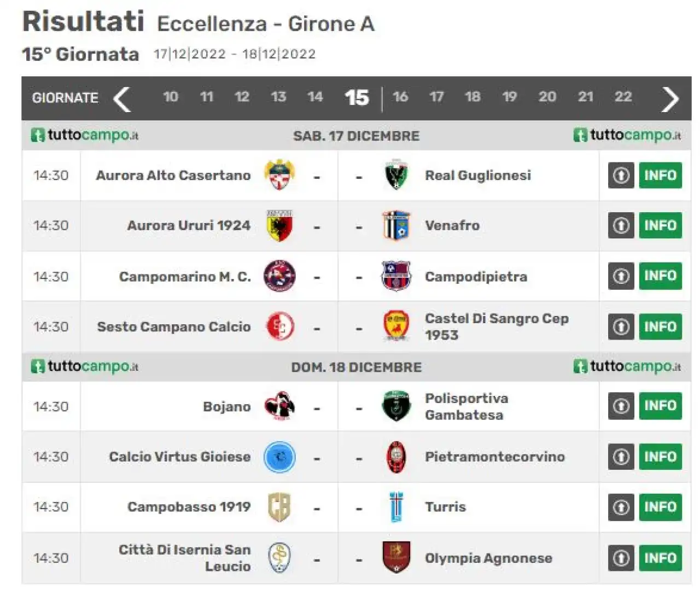Click gray round icon in Campomarino row
Viewport: 700px width, 595px height.
click(621, 276)
